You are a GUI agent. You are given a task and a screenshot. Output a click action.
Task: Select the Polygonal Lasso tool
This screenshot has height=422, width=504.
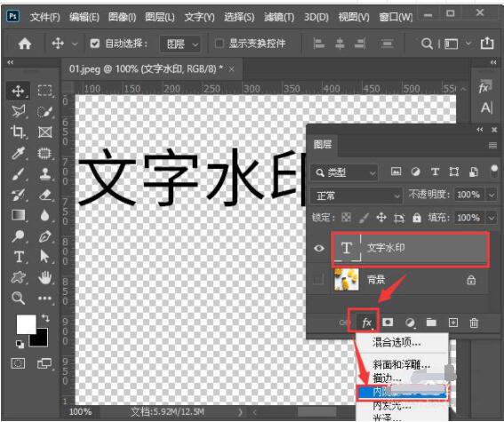point(18,111)
